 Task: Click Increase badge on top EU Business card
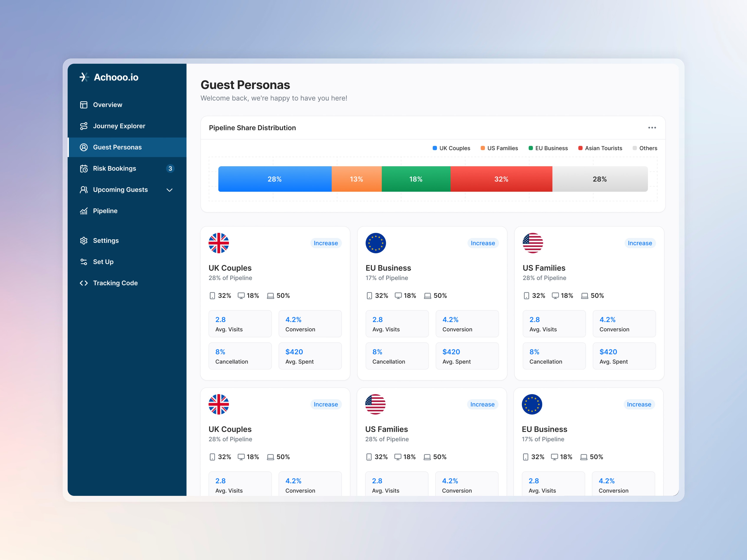(483, 243)
